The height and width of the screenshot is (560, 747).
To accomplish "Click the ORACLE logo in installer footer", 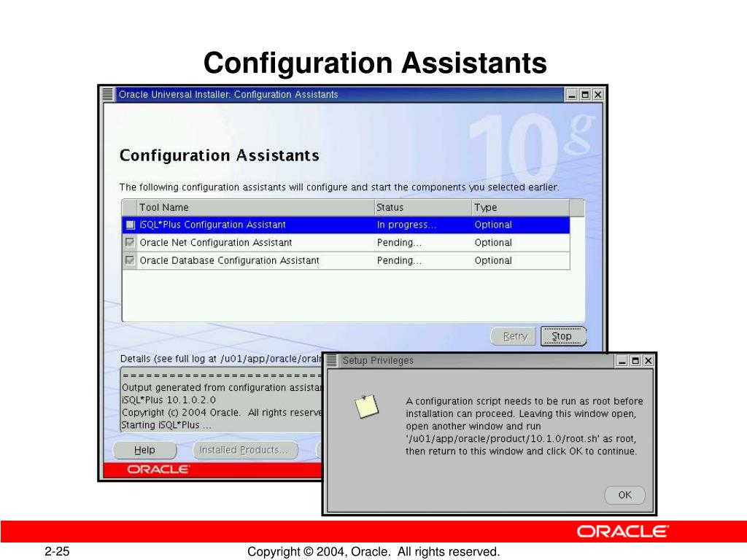I will (x=158, y=470).
